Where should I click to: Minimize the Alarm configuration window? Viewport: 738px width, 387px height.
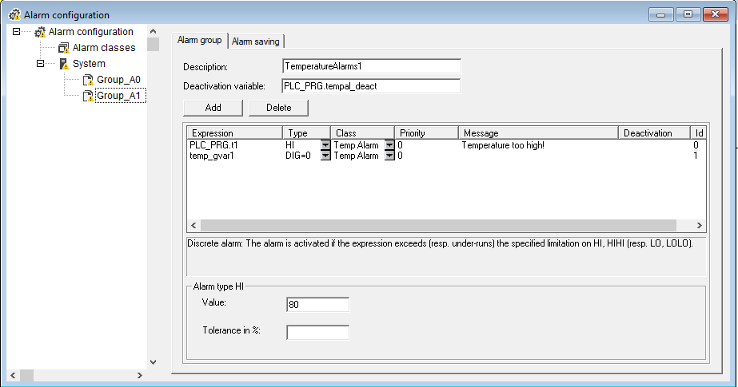coord(661,15)
